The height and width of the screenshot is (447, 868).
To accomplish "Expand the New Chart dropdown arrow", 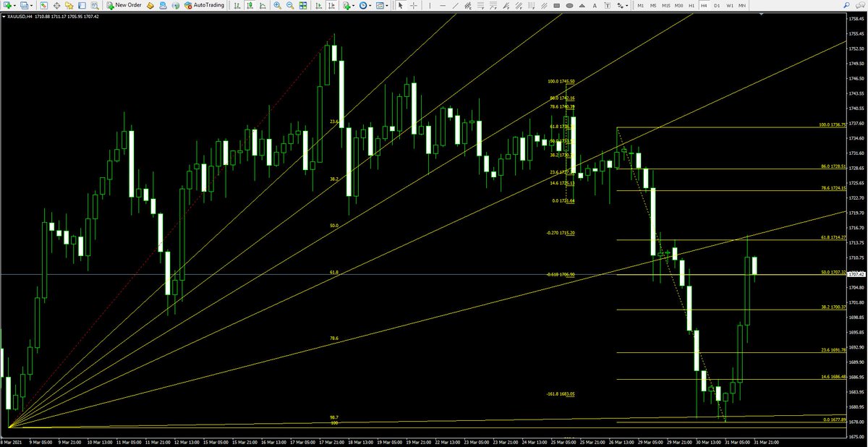I will (14, 5).
